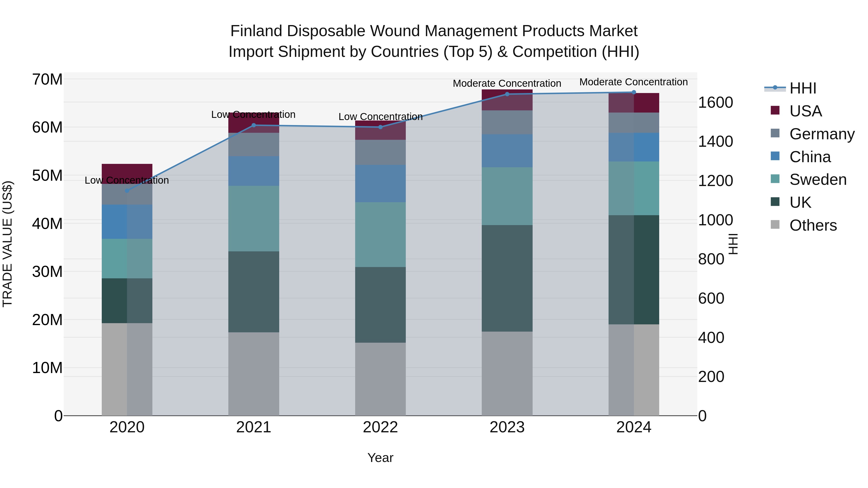
Task: Click the 2020 Sweden bar segment
Action: click(127, 259)
